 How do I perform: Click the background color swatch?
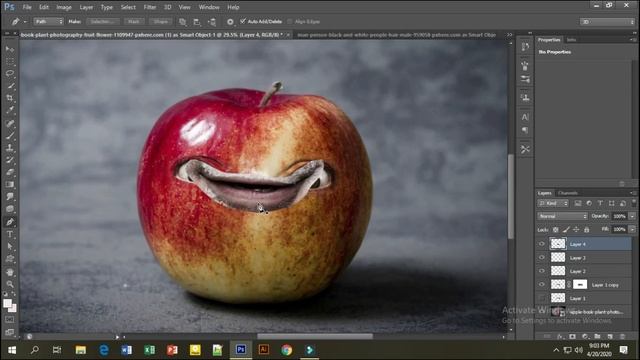(14, 309)
